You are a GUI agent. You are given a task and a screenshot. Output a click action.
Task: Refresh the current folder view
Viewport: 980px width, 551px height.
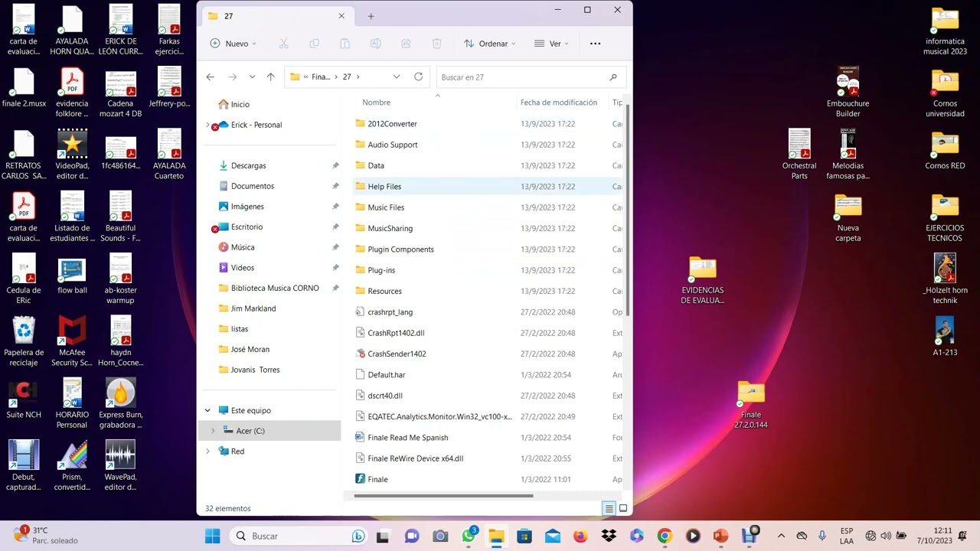coord(418,77)
